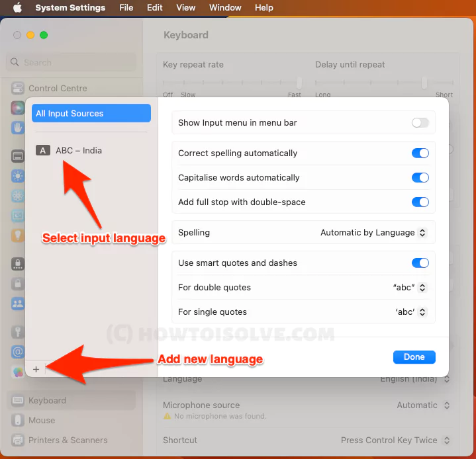Click the Search field in settings sidebar

click(71, 62)
